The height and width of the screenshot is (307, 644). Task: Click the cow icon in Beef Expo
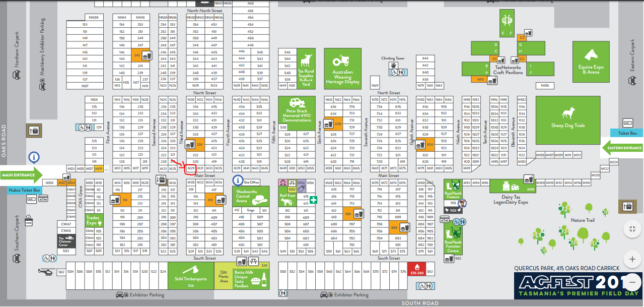(x=288, y=202)
